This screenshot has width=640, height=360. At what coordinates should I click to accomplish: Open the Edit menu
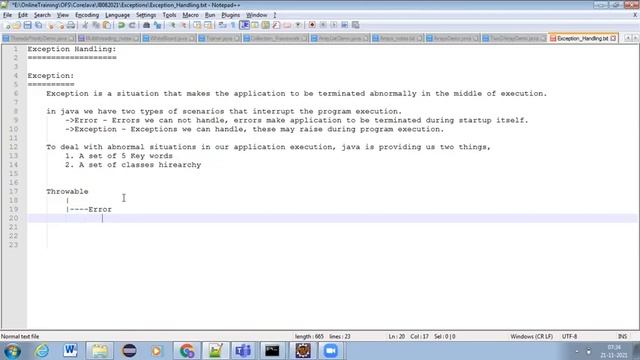point(23,15)
